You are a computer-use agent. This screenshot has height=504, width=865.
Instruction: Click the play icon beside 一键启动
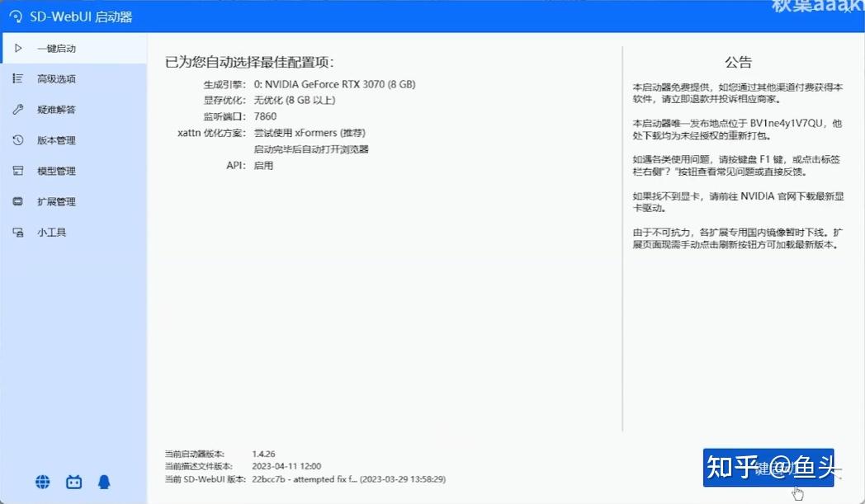(18, 48)
